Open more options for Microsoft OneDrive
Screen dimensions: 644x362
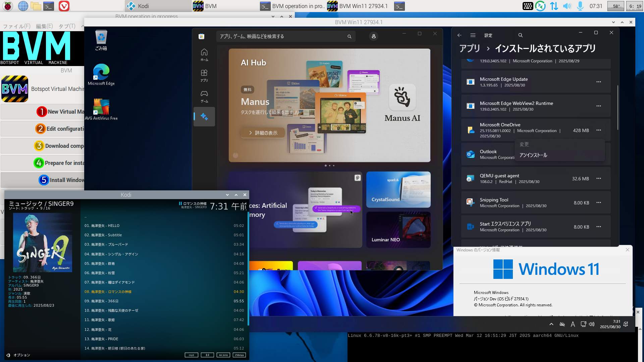click(599, 130)
